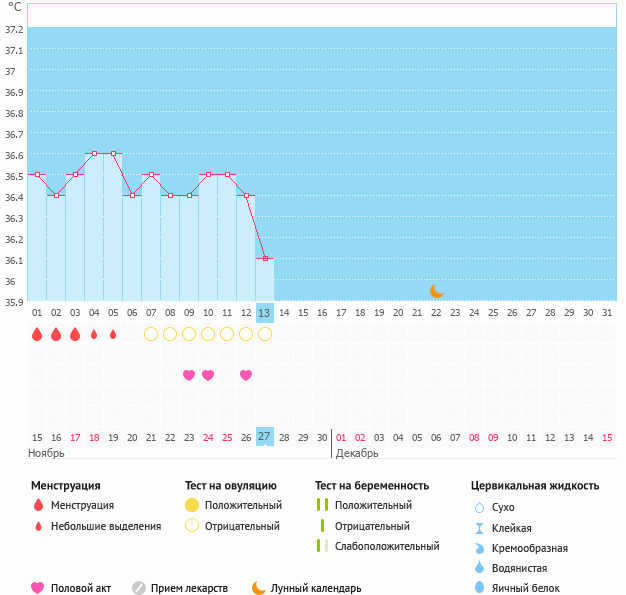Select highlighted cycle day 13 on the axis
The width and height of the screenshot is (626, 595).
(265, 313)
